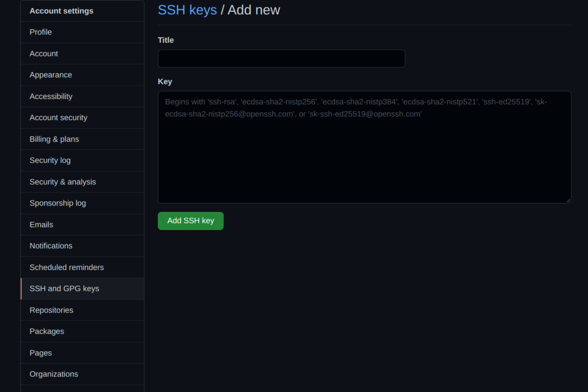Open the Packages settings page
The height and width of the screenshot is (392, 588).
47,331
